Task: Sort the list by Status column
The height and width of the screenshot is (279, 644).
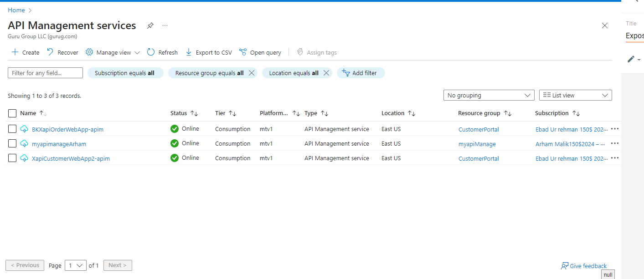Action: 184,113
